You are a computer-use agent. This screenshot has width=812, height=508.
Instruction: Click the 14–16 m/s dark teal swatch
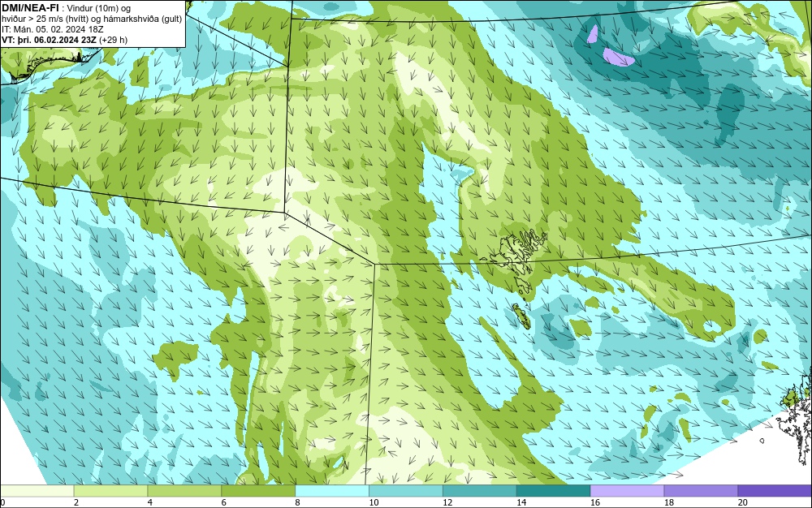pos(553,491)
